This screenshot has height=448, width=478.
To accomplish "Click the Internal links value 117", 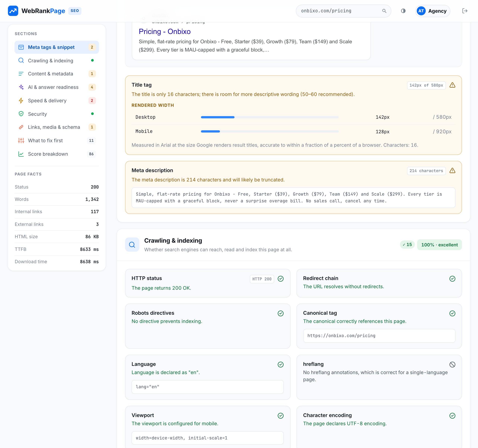I will (94, 212).
